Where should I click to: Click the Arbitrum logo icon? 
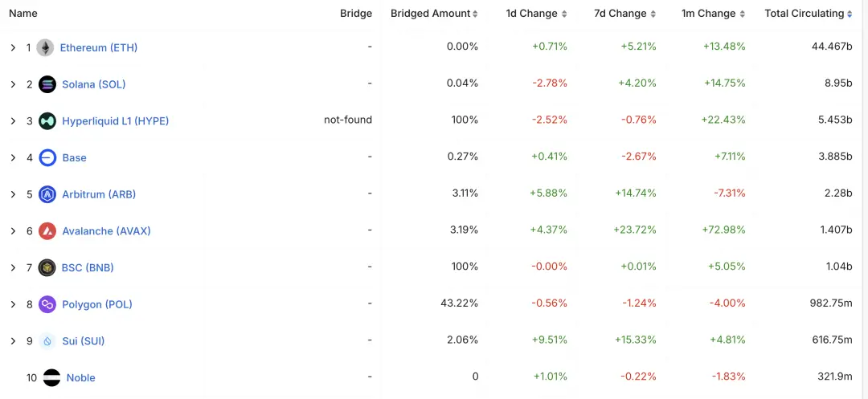[47, 194]
